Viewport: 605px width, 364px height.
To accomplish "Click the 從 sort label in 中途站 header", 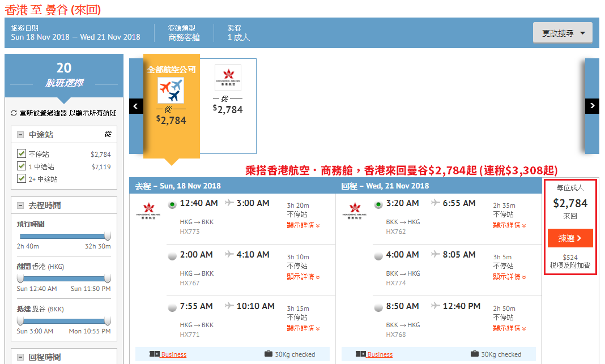I will click(x=108, y=134).
